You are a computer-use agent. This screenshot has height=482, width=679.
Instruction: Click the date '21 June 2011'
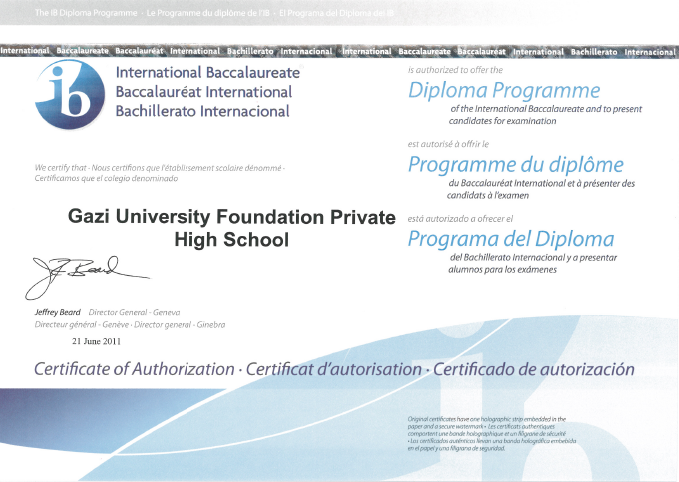pyautogui.click(x=94, y=342)
